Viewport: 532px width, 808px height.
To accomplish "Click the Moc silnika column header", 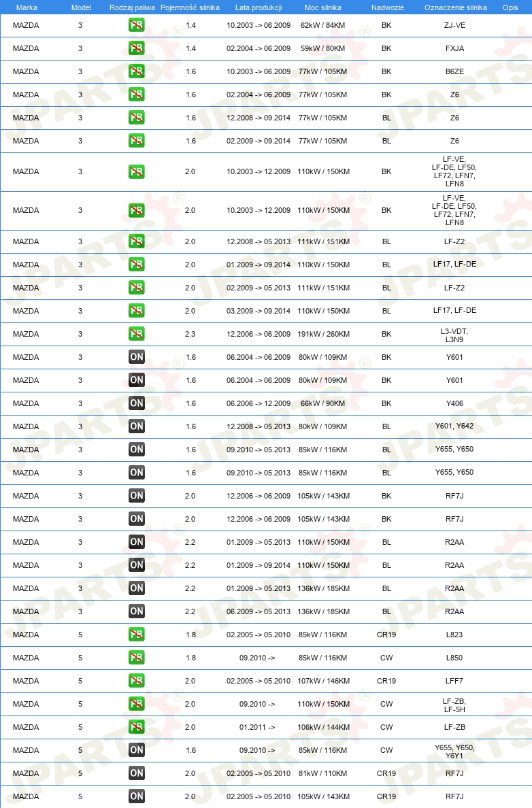I will coord(322,7).
